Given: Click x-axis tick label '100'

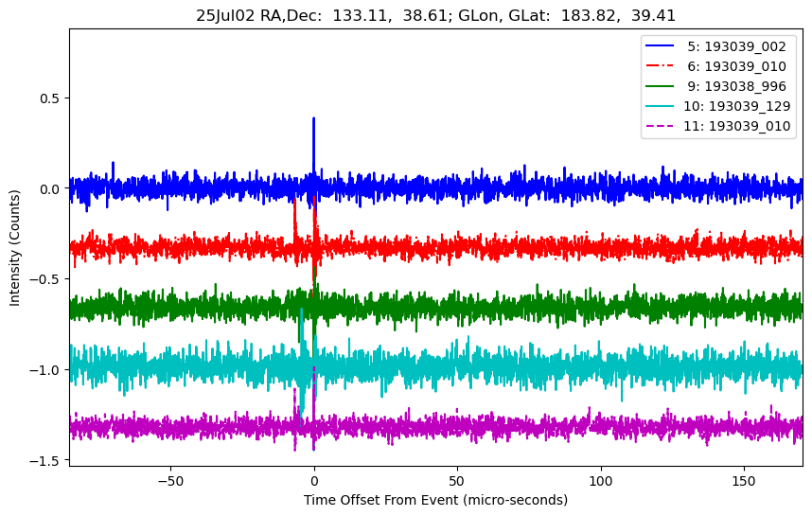Looking at the screenshot, I should coord(601,481).
